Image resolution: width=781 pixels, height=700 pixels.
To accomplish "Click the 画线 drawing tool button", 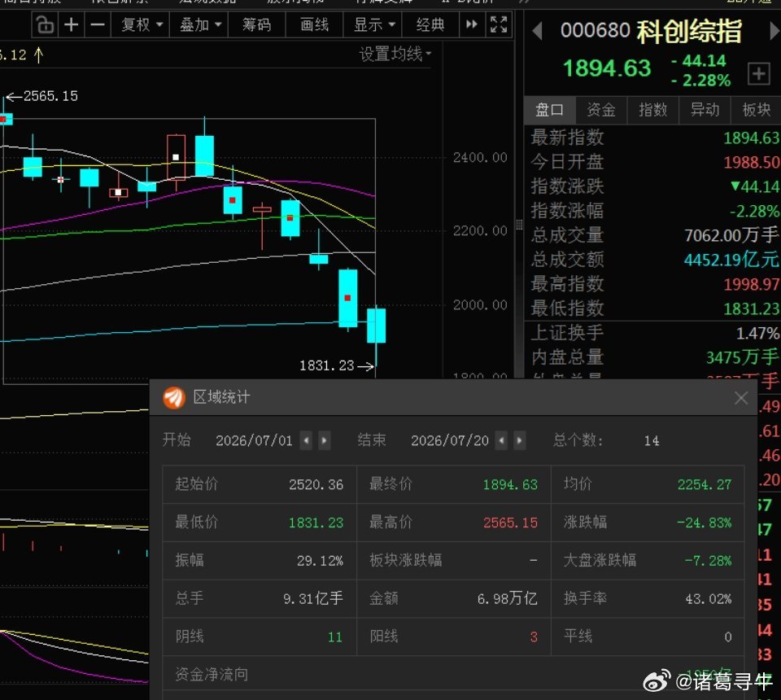I will 314,24.
